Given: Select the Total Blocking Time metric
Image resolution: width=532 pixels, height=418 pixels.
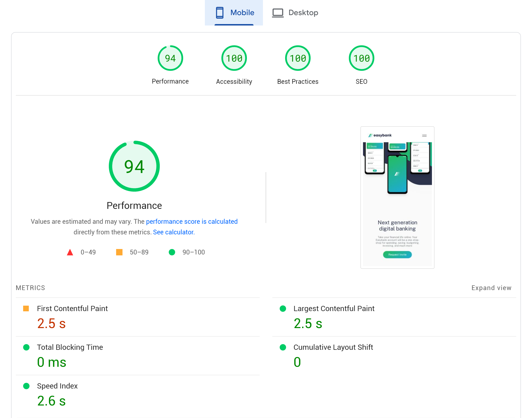Looking at the screenshot, I should click(x=70, y=347).
